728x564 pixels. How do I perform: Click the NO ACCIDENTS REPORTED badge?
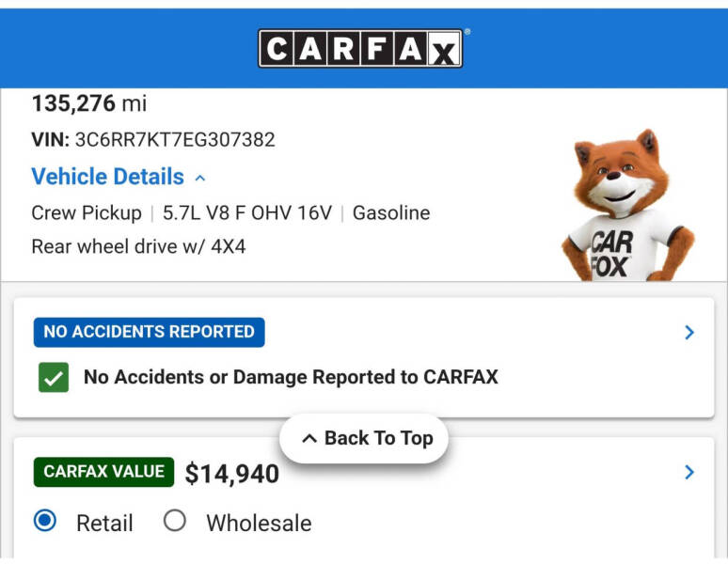click(x=149, y=332)
